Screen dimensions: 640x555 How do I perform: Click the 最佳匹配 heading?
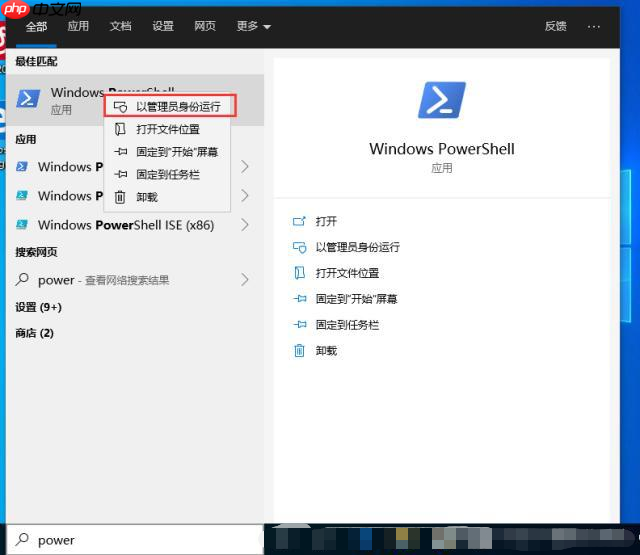(x=36, y=62)
